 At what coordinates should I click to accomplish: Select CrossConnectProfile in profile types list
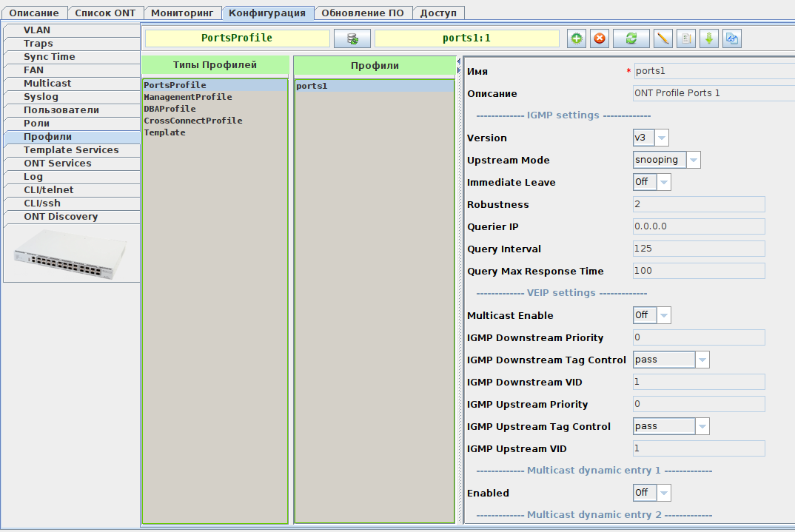coord(215,121)
